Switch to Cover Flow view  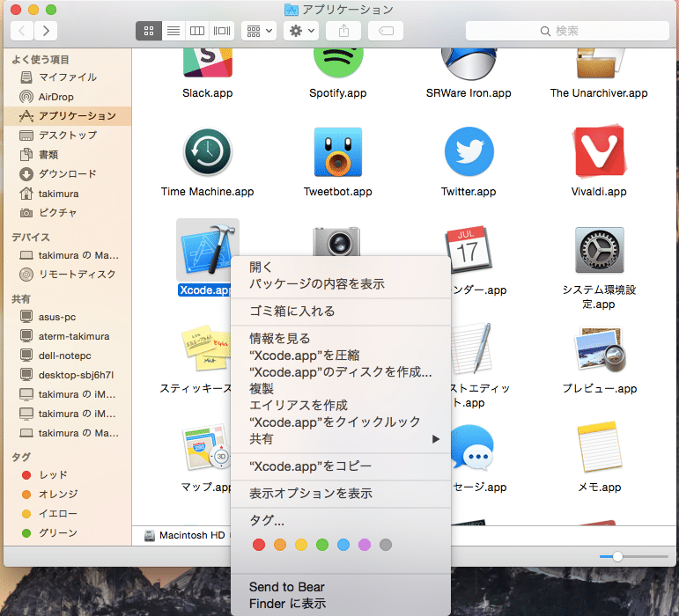(x=222, y=31)
